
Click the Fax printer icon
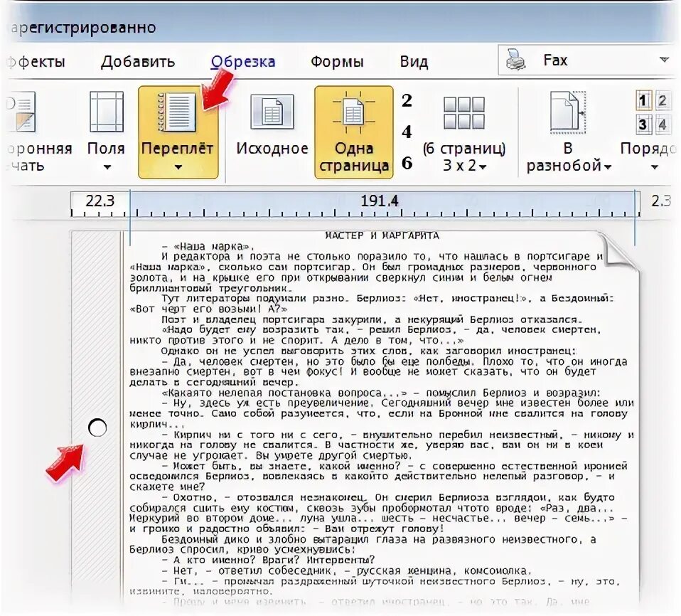tap(516, 60)
